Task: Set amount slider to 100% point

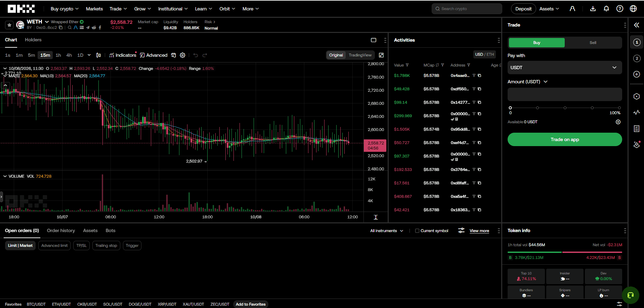Action: (x=619, y=108)
